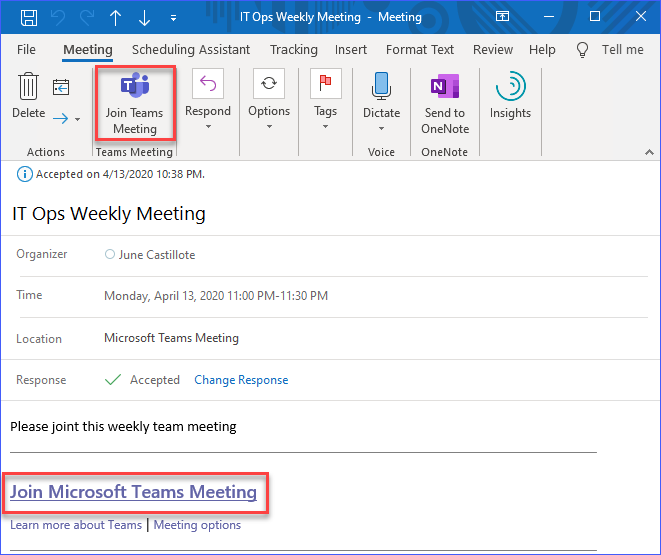This screenshot has width=661, height=555.
Task: Click the Join Teams Meeting ribbon icon
Action: 134,87
